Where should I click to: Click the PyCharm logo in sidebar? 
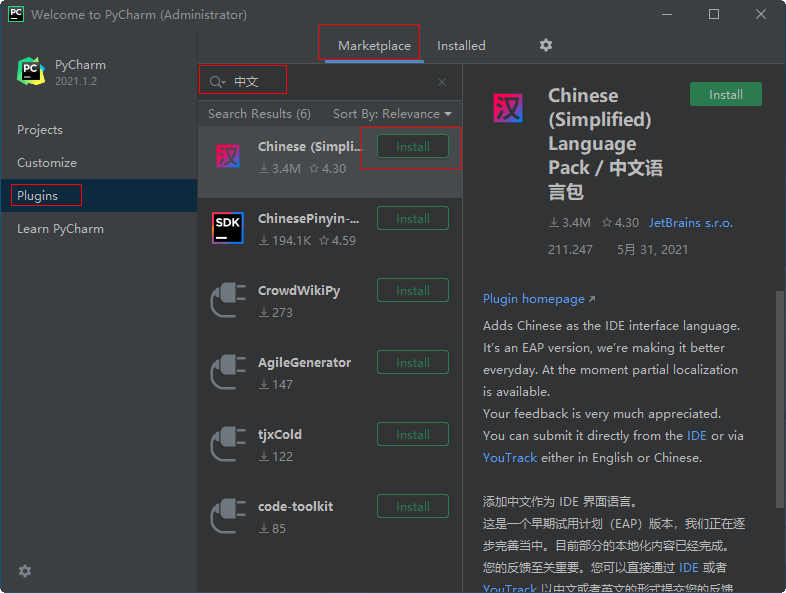point(31,71)
